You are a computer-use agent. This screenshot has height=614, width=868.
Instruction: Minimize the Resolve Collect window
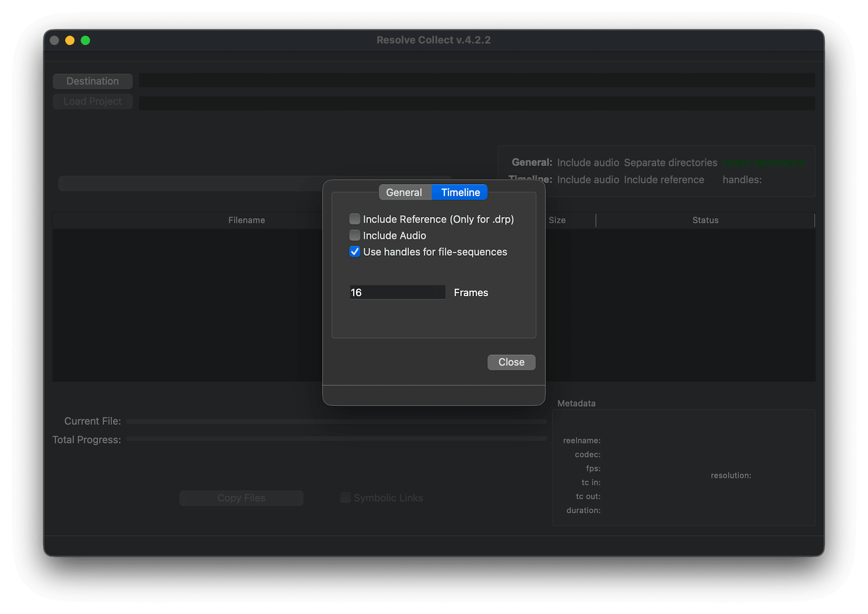click(x=70, y=41)
